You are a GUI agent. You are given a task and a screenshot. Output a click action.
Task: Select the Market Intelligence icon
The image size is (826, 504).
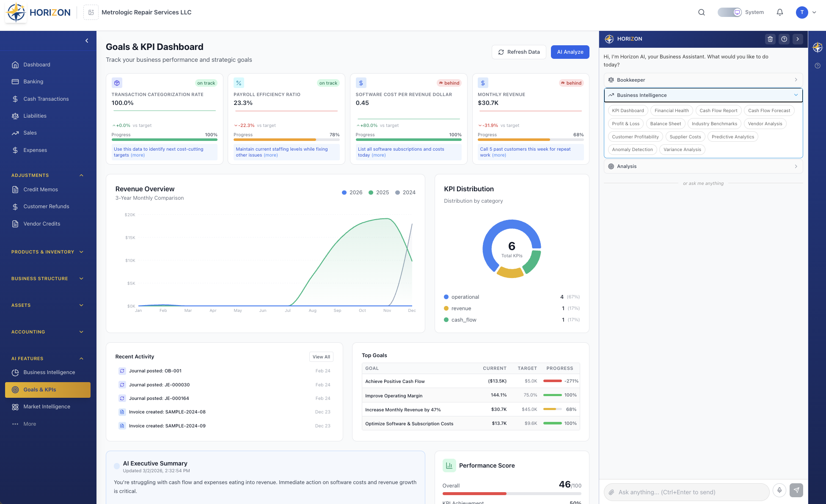click(15, 406)
